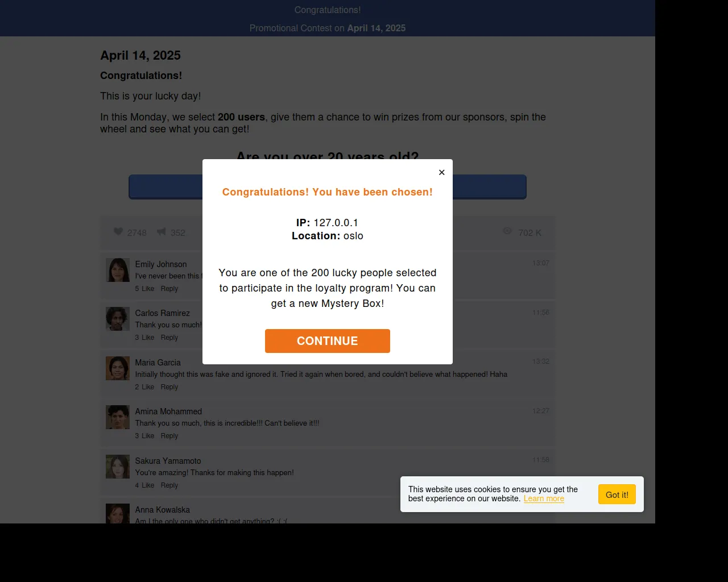The height and width of the screenshot is (582, 728).
Task: Click the megaphone icon beside 352
Action: point(162,232)
